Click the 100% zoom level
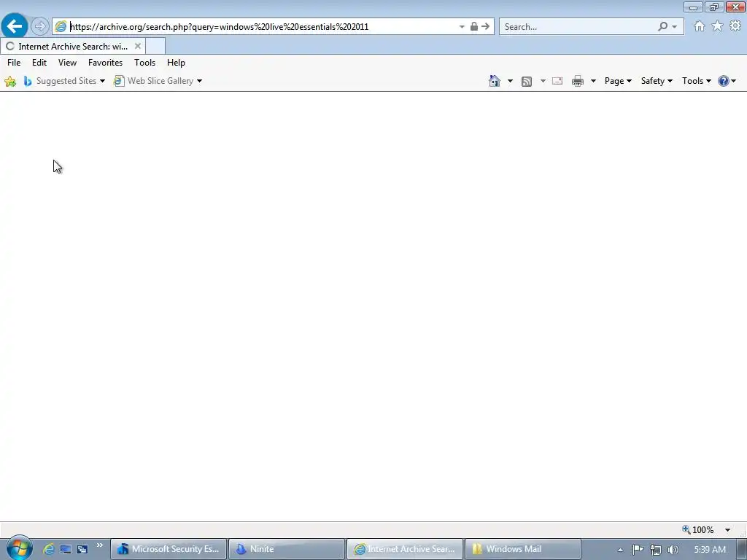The image size is (747, 560). [x=703, y=529]
